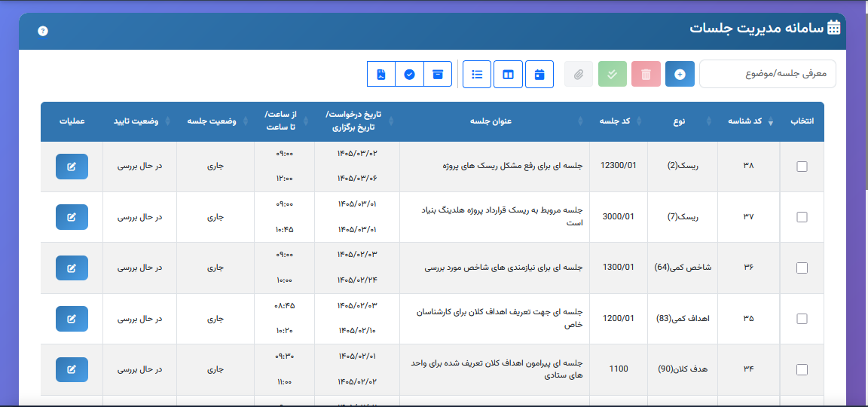This screenshot has width=868, height=407.
Task: Edit meeting row ۳۶ using edit button
Action: coord(72,268)
